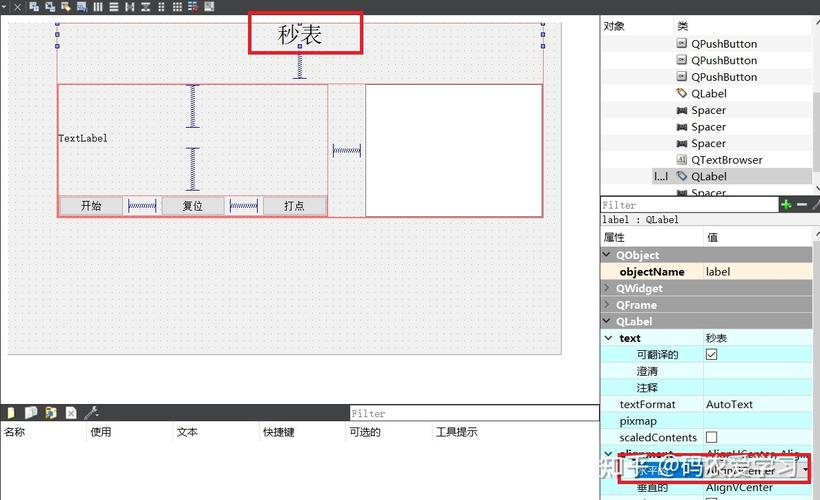
Task: Click the AlignVCenter value
Action: pos(739,487)
